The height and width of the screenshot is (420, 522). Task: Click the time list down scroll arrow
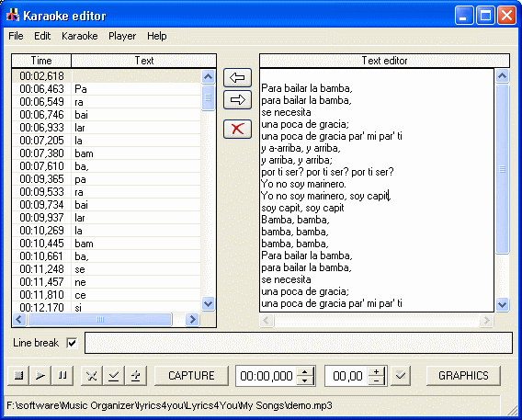pos(208,304)
